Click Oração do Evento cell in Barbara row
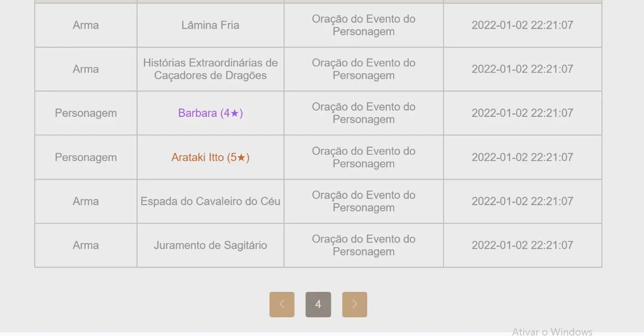Image resolution: width=644 pixels, height=336 pixels. (x=364, y=113)
